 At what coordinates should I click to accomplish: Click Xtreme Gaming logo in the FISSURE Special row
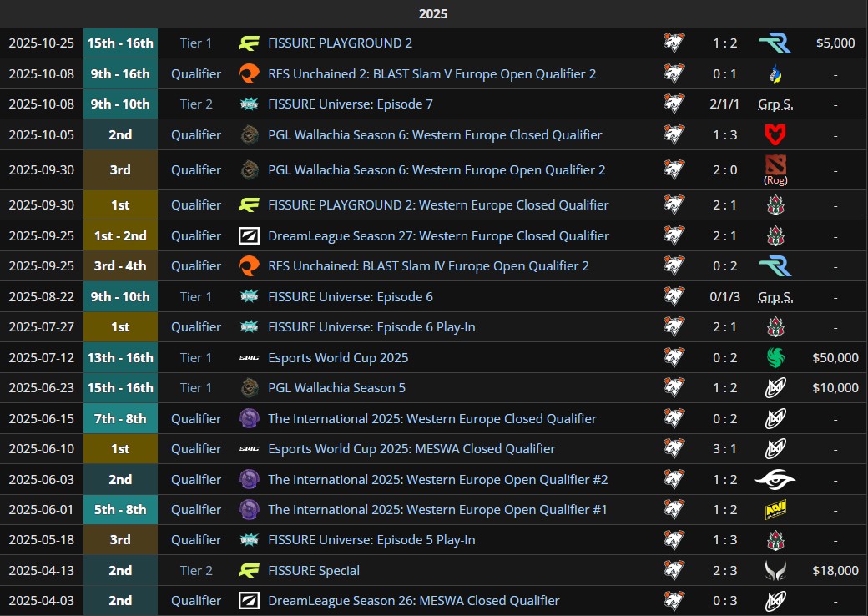click(x=775, y=570)
